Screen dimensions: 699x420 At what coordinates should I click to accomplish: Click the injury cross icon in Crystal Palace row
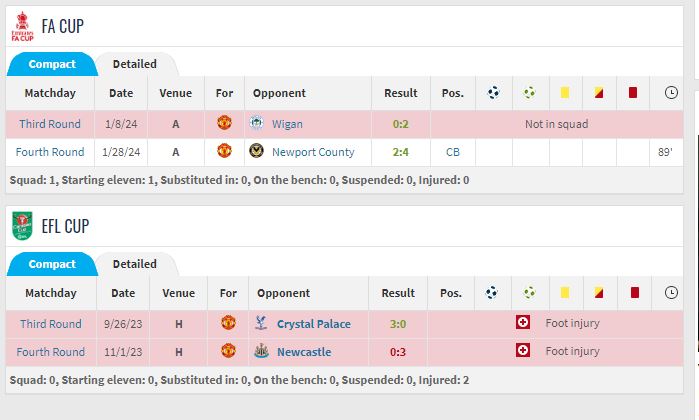coord(522,323)
